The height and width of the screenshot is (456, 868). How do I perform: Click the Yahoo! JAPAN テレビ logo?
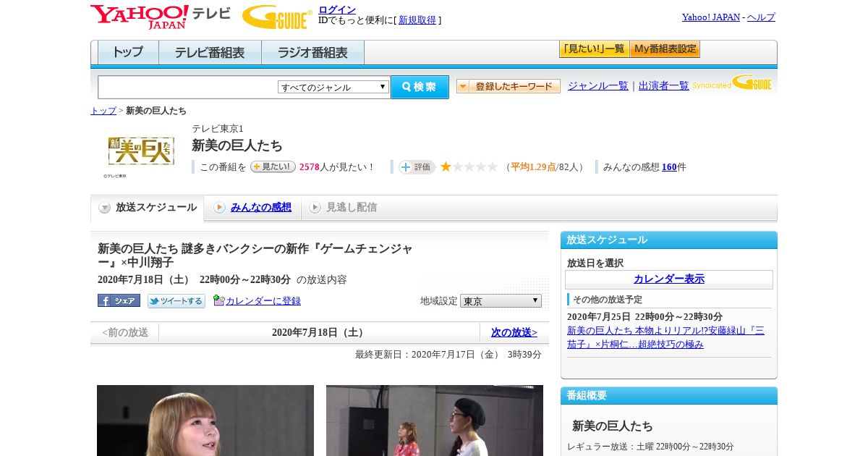point(161,17)
